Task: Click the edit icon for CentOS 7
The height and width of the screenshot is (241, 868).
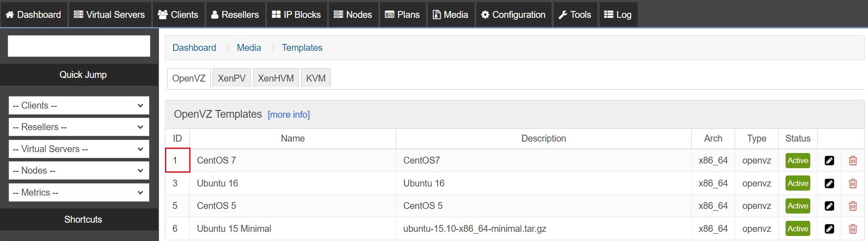Action: pos(829,161)
